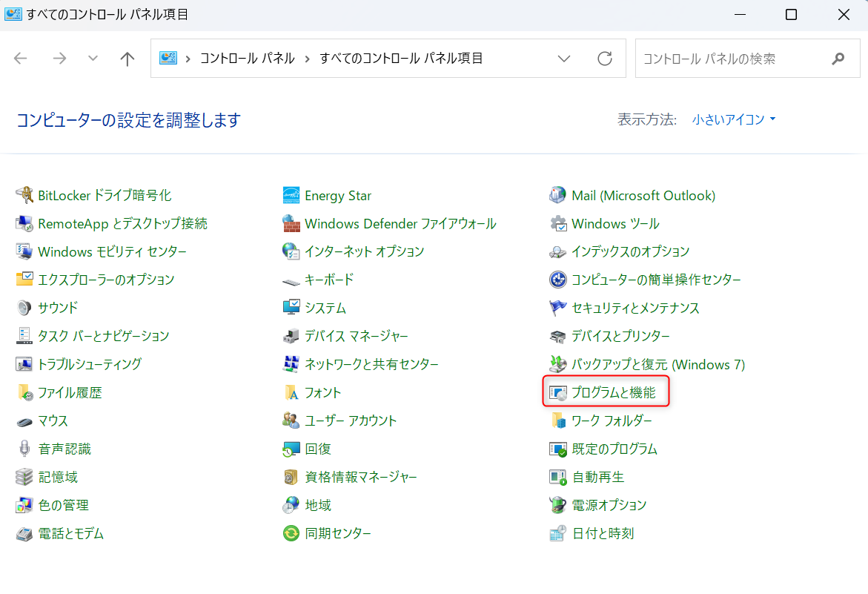Click the インターネット オプション globe icon
This screenshot has width=868, height=594.
click(x=291, y=251)
